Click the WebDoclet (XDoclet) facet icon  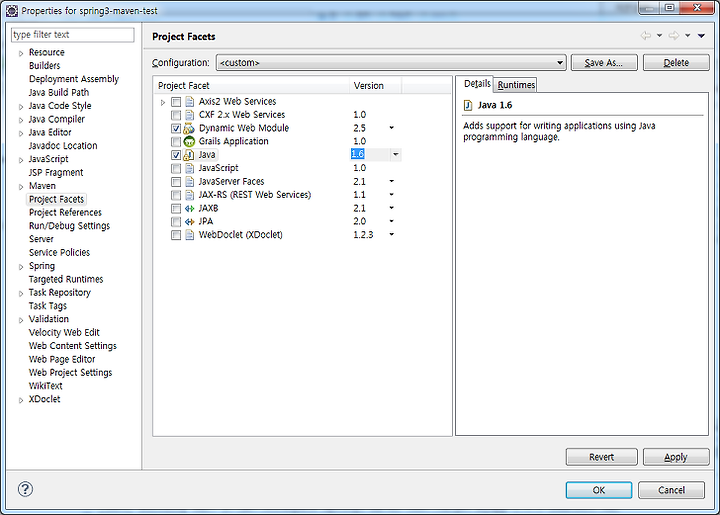click(189, 235)
